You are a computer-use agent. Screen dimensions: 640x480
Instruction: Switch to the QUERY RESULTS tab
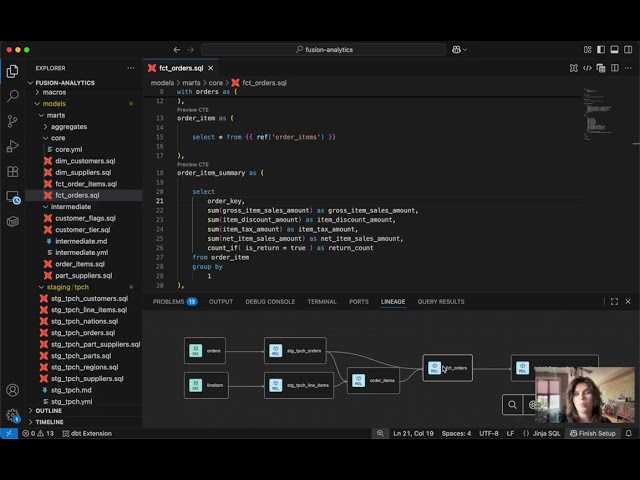441,302
